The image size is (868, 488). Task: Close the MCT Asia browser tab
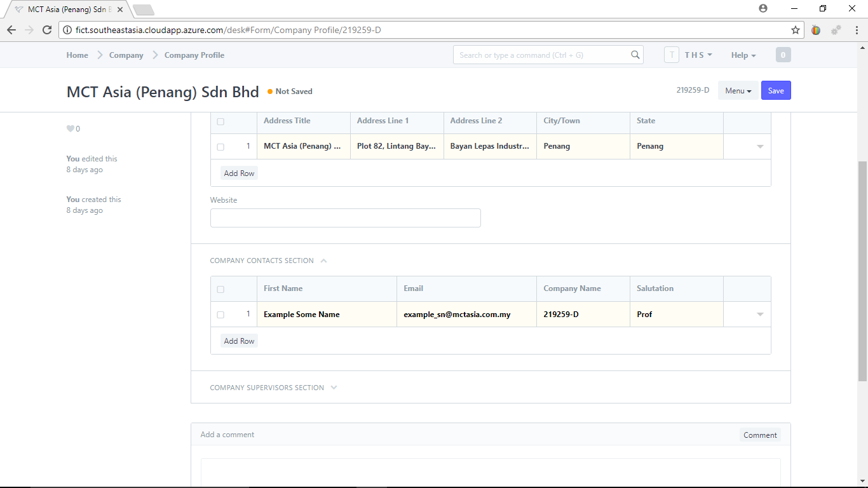[120, 10]
